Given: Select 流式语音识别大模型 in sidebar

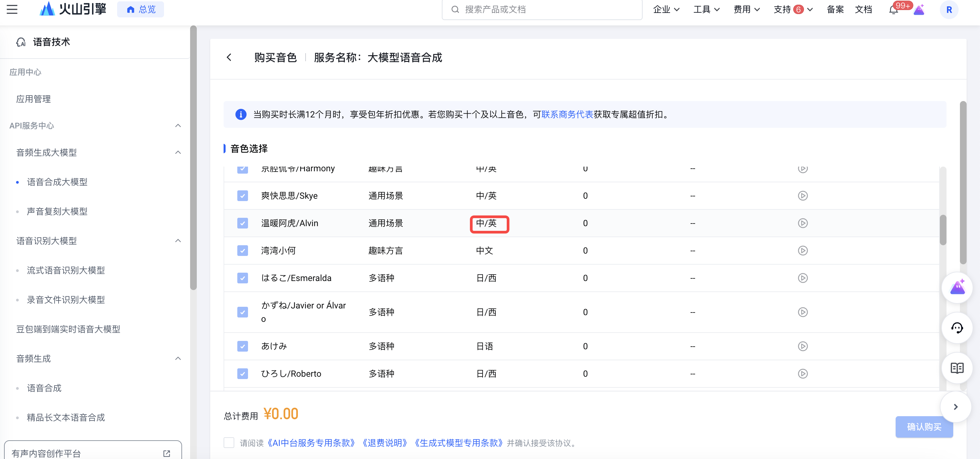Looking at the screenshot, I should coord(66,270).
